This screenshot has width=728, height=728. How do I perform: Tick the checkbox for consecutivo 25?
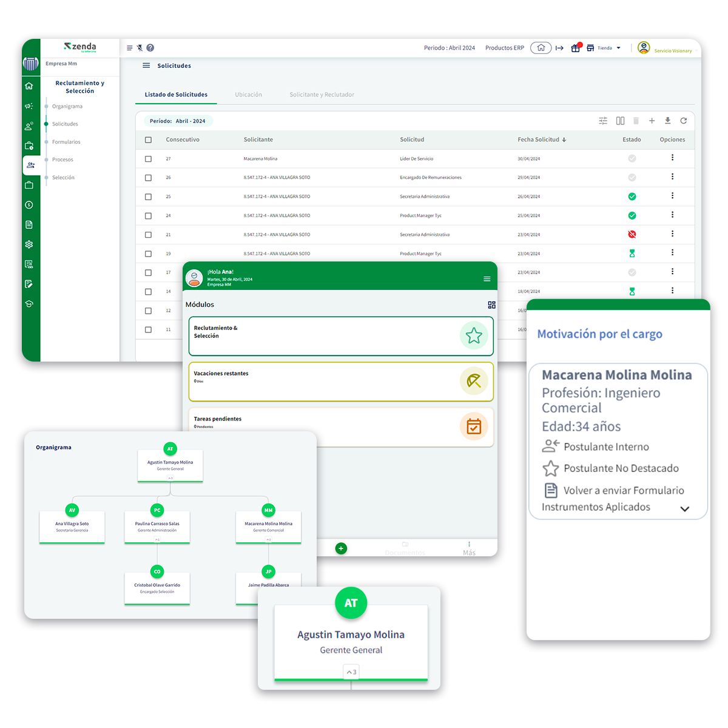(x=148, y=197)
